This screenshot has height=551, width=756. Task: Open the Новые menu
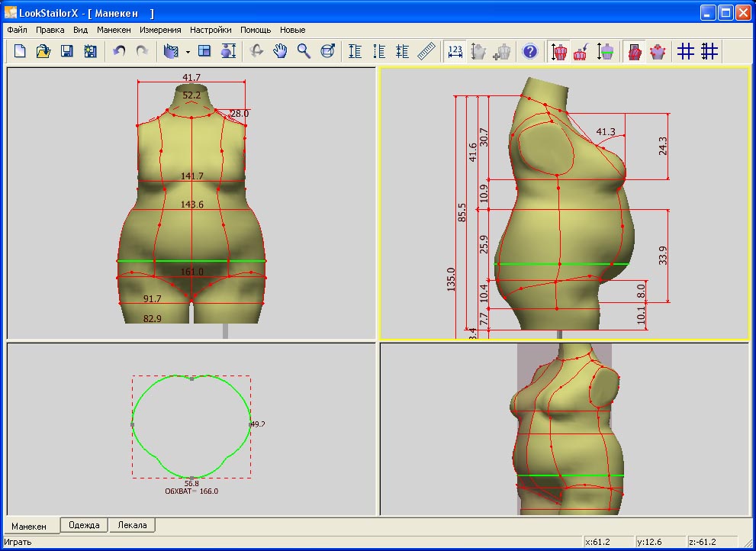[x=293, y=30]
